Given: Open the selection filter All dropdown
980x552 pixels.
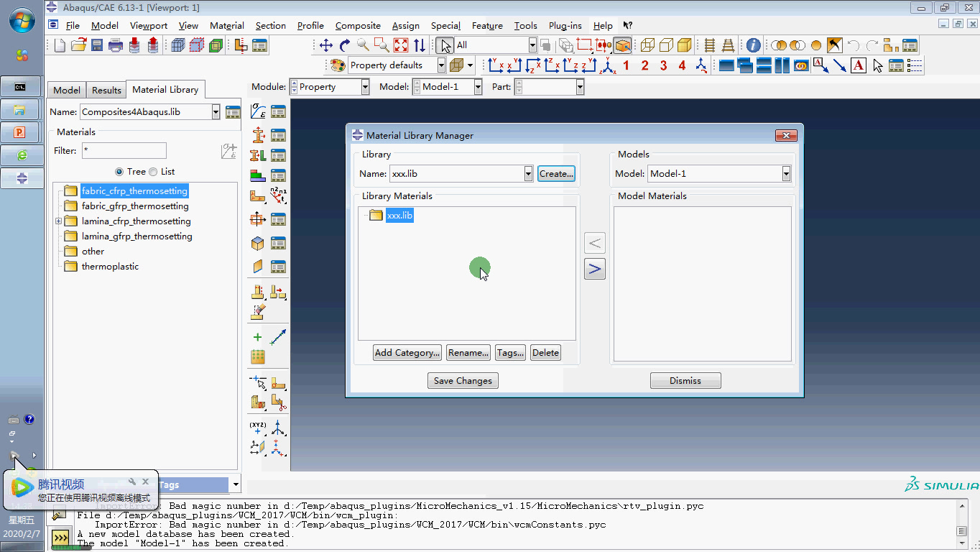Looking at the screenshot, I should point(532,45).
